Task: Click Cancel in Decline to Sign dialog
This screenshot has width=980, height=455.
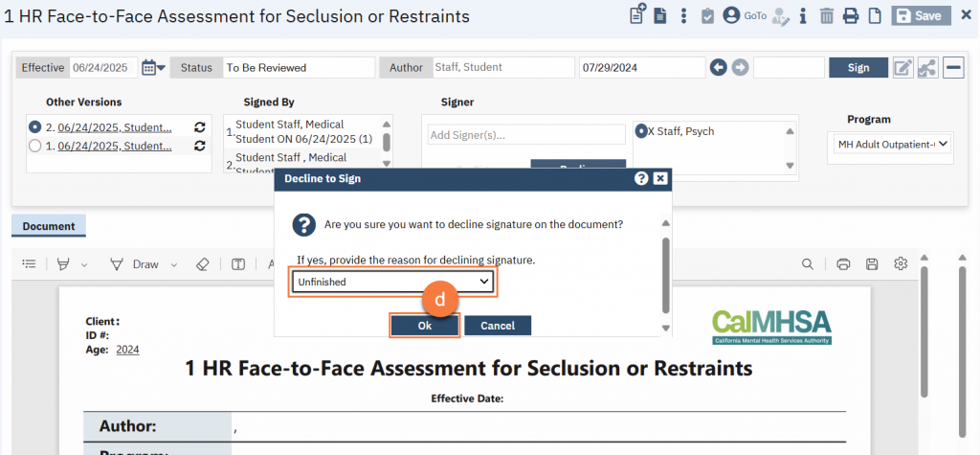Action: click(498, 326)
